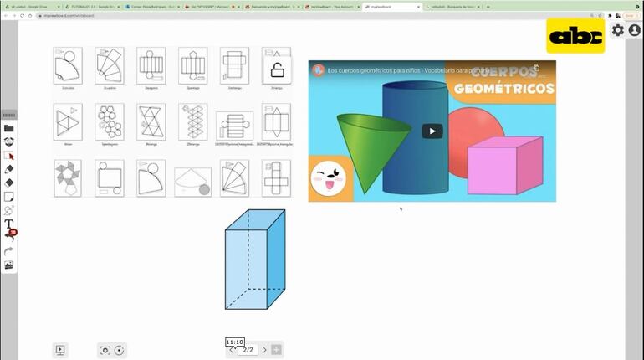Select the blue rectangular prism shape

coord(255,260)
